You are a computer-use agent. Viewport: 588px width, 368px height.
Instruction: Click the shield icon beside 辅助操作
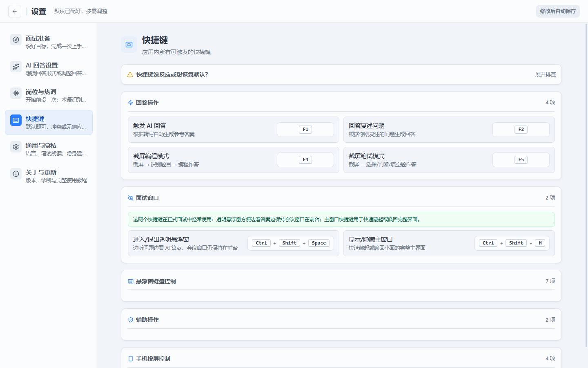point(131,320)
